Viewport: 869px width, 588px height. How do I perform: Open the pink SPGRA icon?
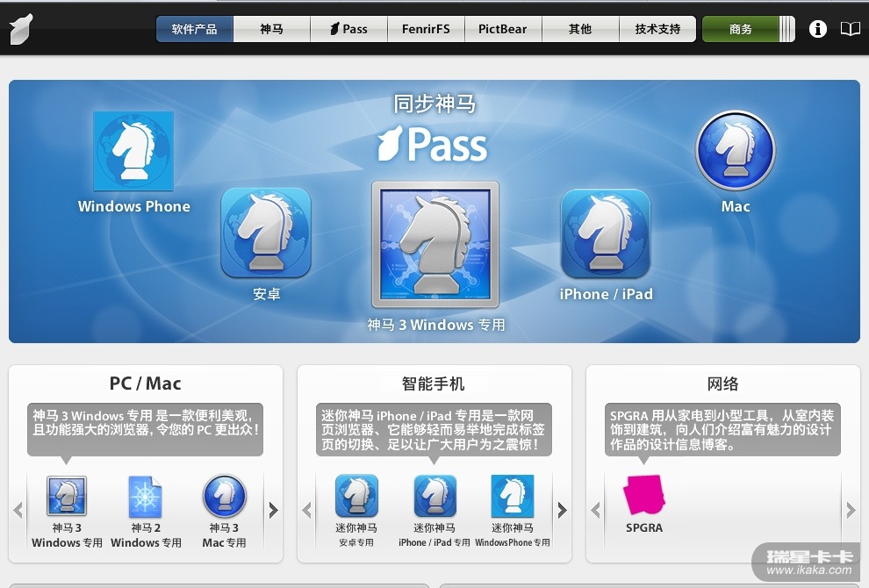[643, 494]
